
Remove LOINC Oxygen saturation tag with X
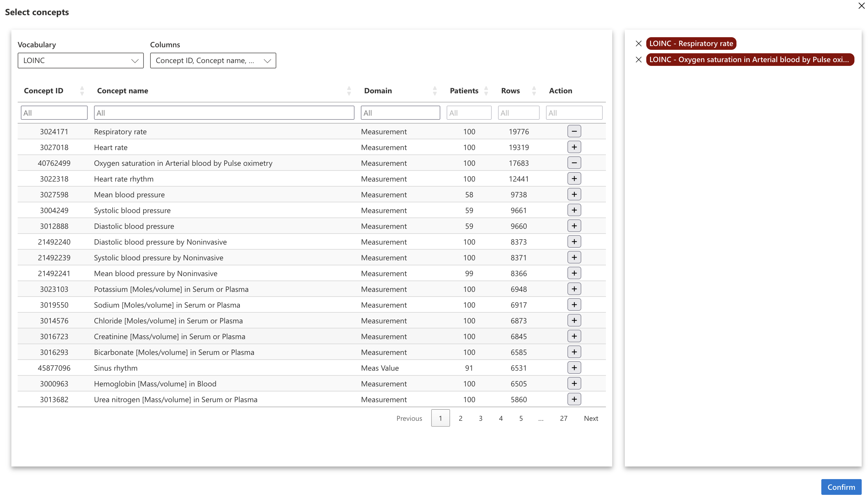click(x=638, y=60)
